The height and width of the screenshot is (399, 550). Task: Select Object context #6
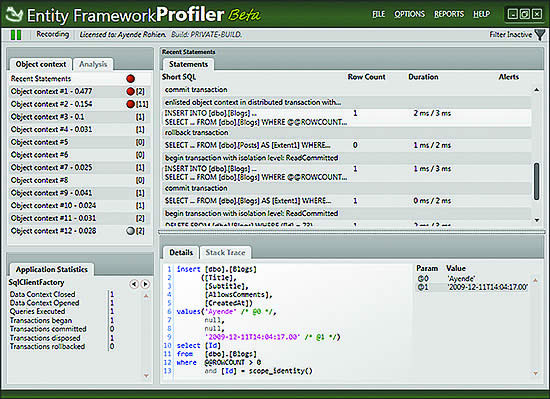[80, 155]
